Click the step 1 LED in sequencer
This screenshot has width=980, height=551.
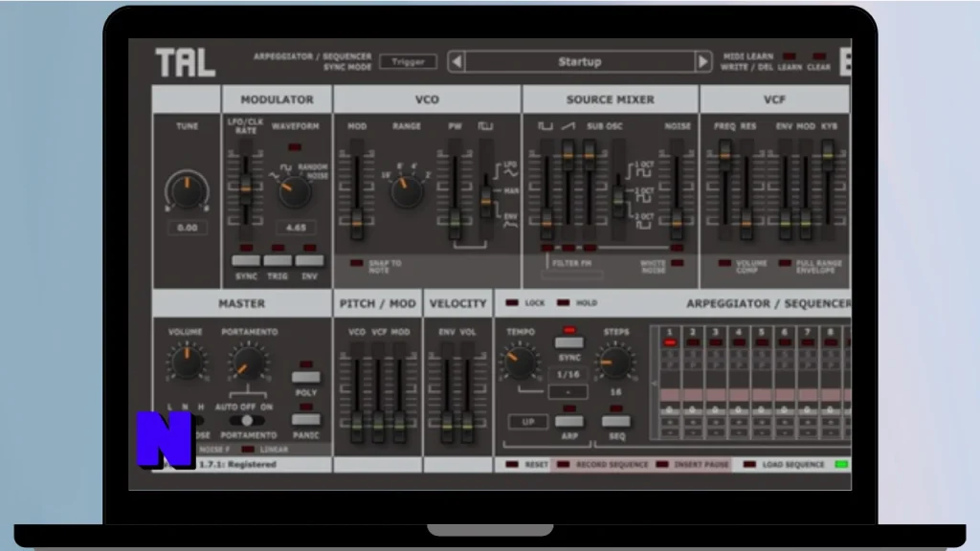(x=670, y=342)
